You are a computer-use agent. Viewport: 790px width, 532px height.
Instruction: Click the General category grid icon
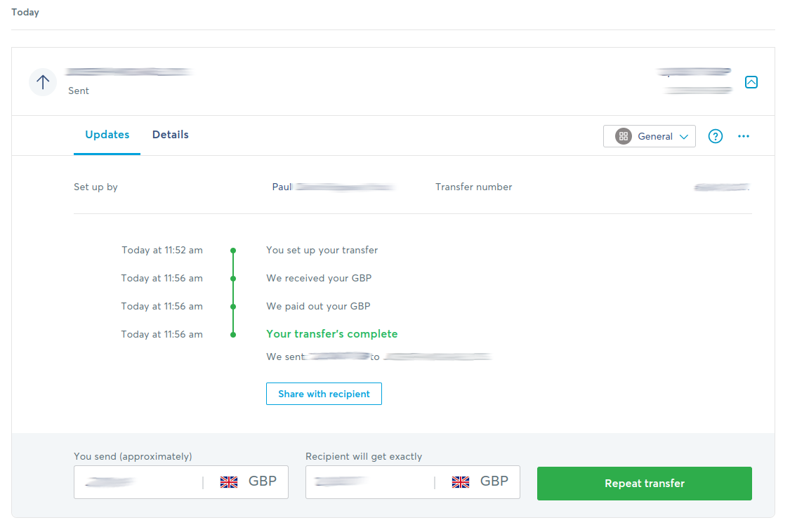coord(624,136)
